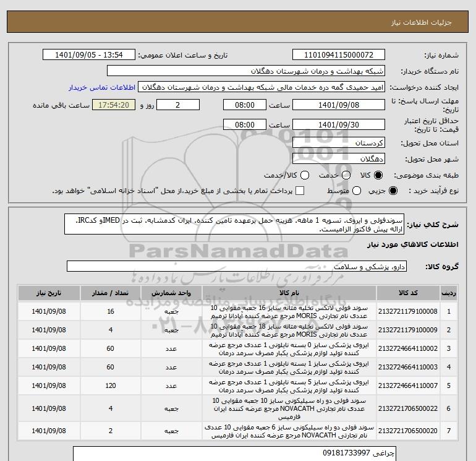Image resolution: width=476 pixels, height=461 pixels.
Task: Click the size 18 Foley catheter item name
Action: coord(289,330)
